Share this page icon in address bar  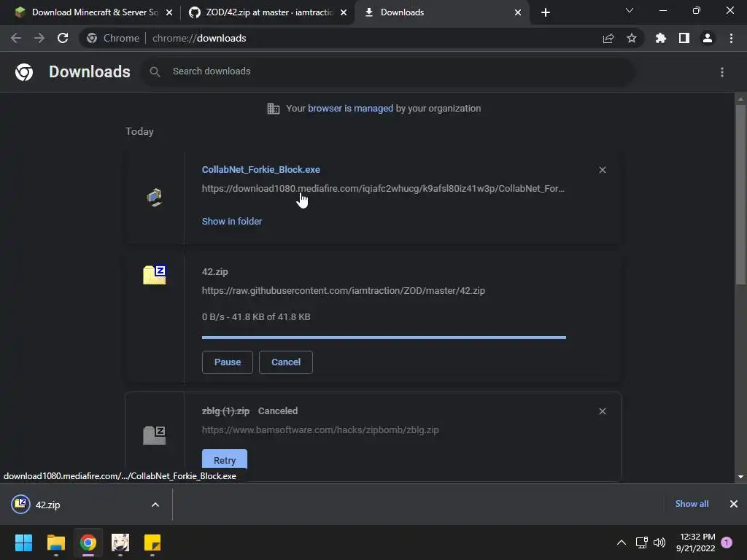(x=608, y=38)
